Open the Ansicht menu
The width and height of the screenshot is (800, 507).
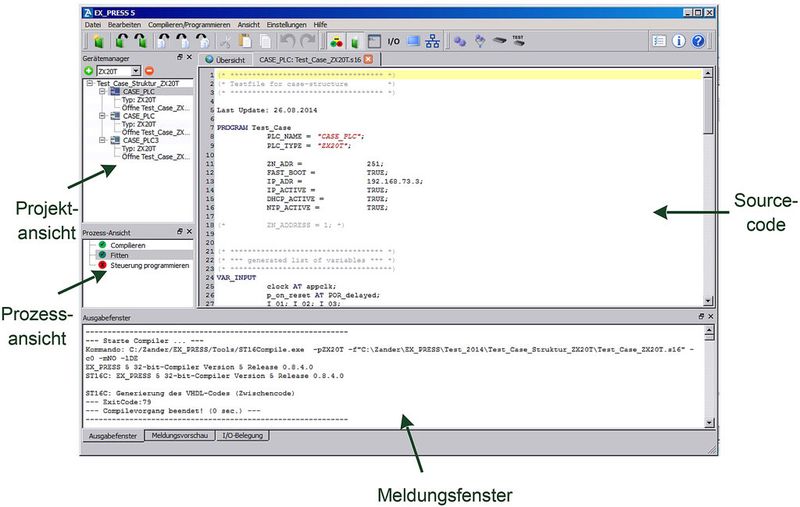point(248,24)
